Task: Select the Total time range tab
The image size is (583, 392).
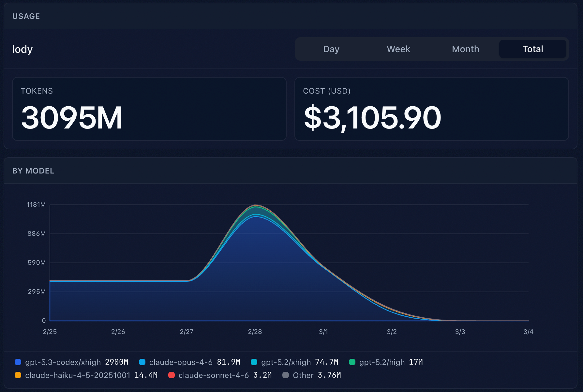Action: 532,49
